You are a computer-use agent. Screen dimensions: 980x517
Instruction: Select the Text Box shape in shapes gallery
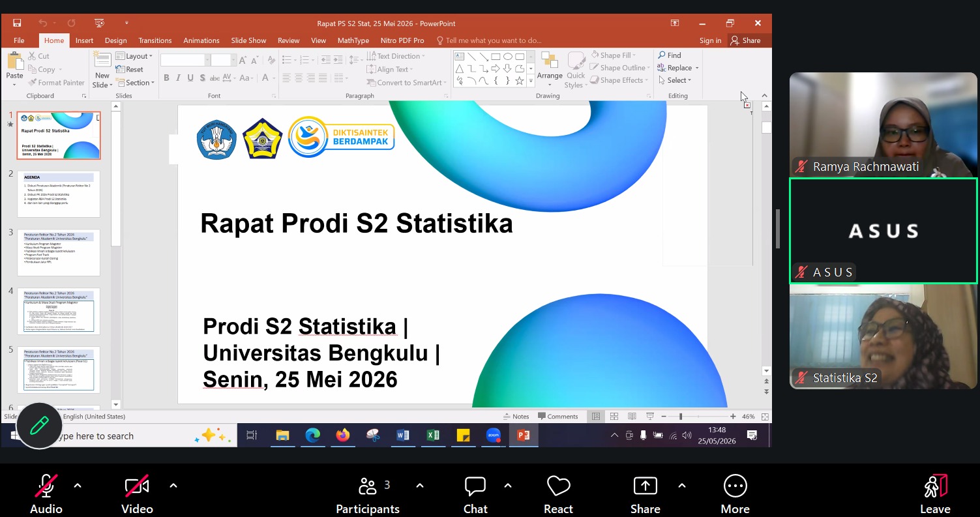pyautogui.click(x=459, y=57)
